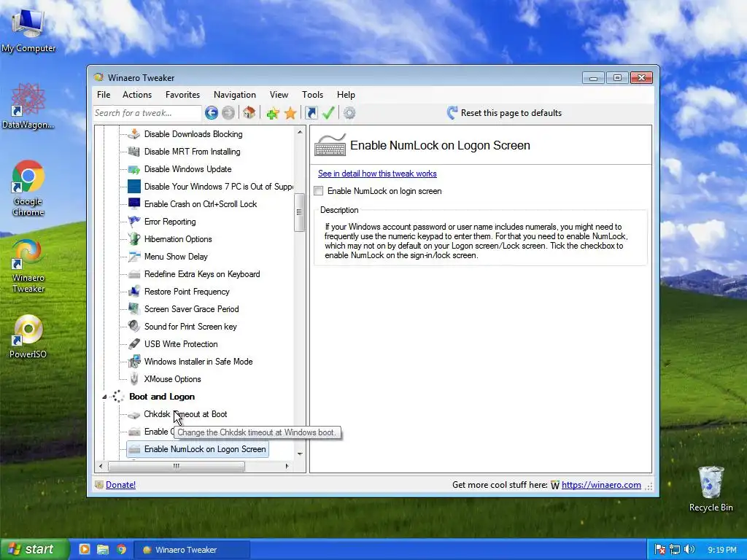Screen dimensions: 747x560
Task: Click Winaero Tweaker taskbar button
Action: pyautogui.click(x=192, y=550)
